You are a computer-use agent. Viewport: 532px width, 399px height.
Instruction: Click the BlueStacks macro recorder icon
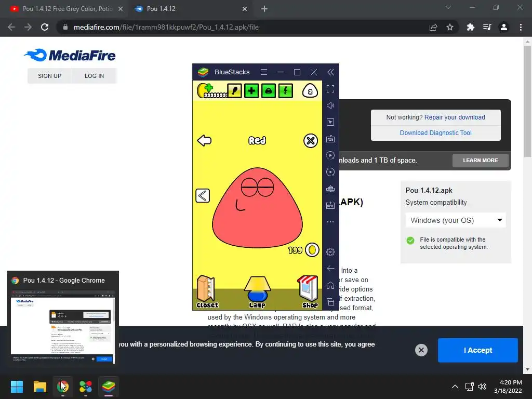pos(330,155)
